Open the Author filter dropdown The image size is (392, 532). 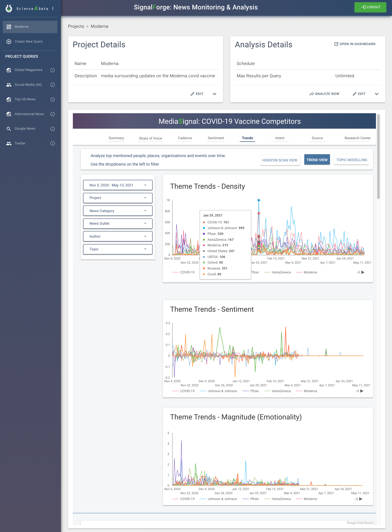118,236
